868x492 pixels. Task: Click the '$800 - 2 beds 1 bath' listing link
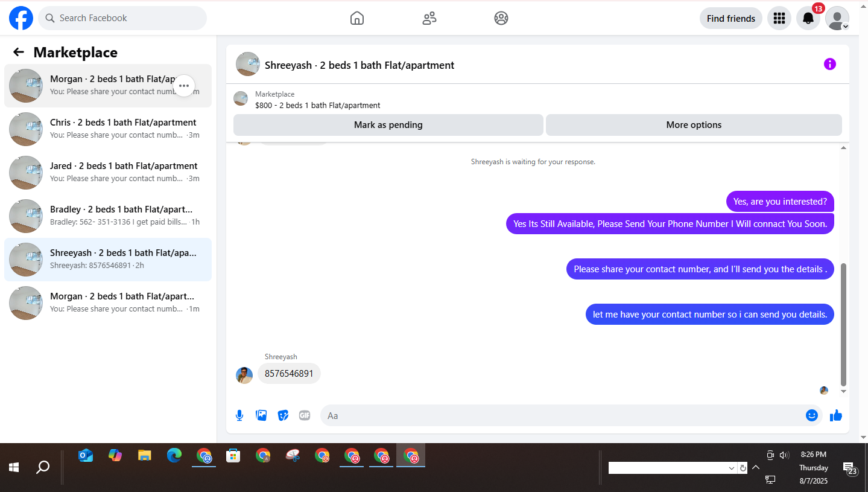tap(317, 105)
